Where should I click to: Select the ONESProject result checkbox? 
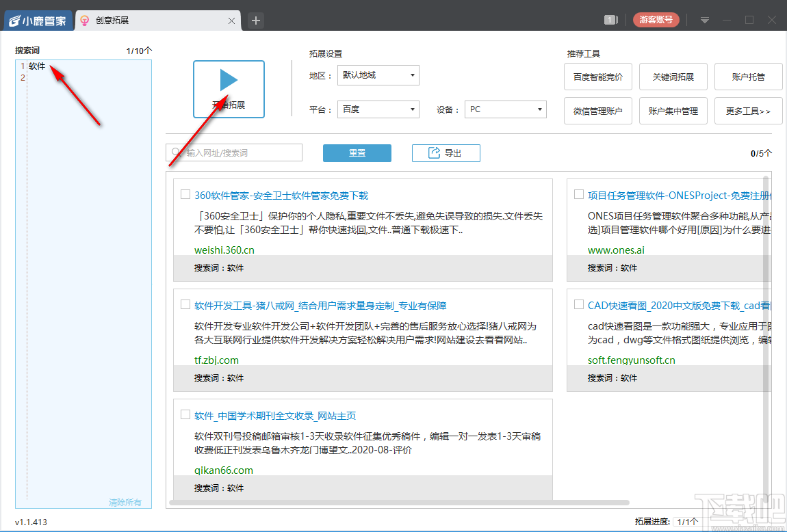(578, 194)
